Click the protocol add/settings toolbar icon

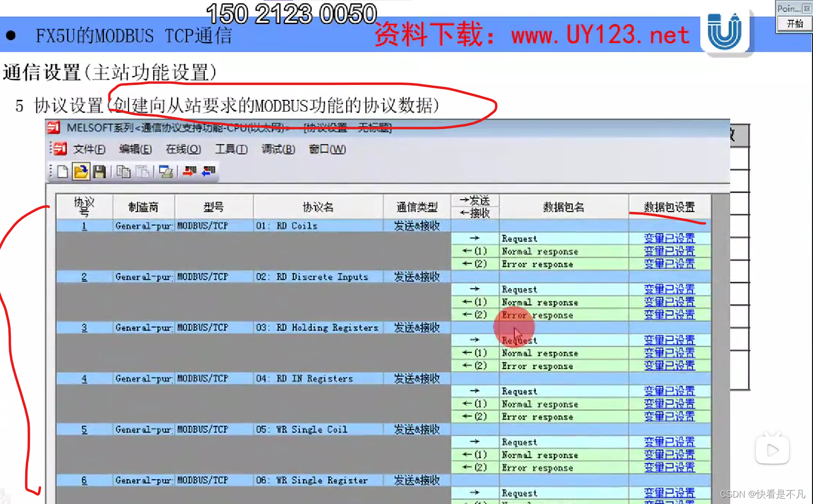(x=166, y=171)
